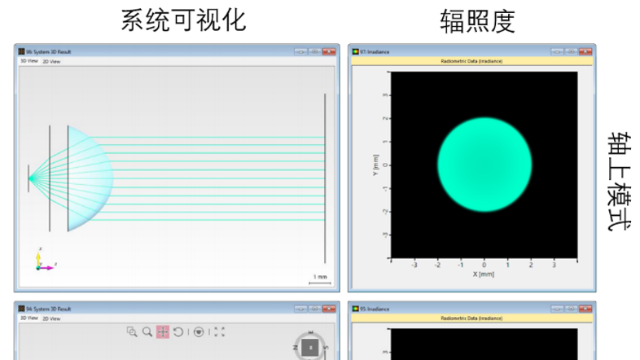Click the 1 mm scale bar in window 96

(320, 279)
